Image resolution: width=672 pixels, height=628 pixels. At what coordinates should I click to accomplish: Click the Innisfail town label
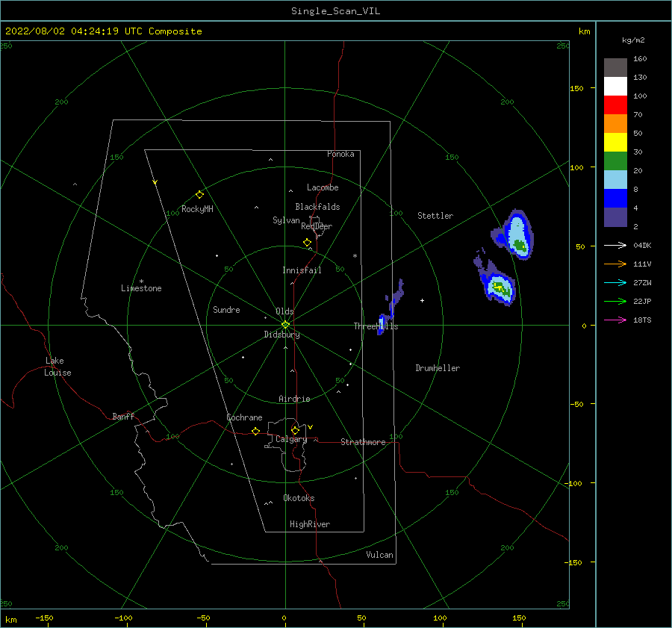tap(302, 270)
